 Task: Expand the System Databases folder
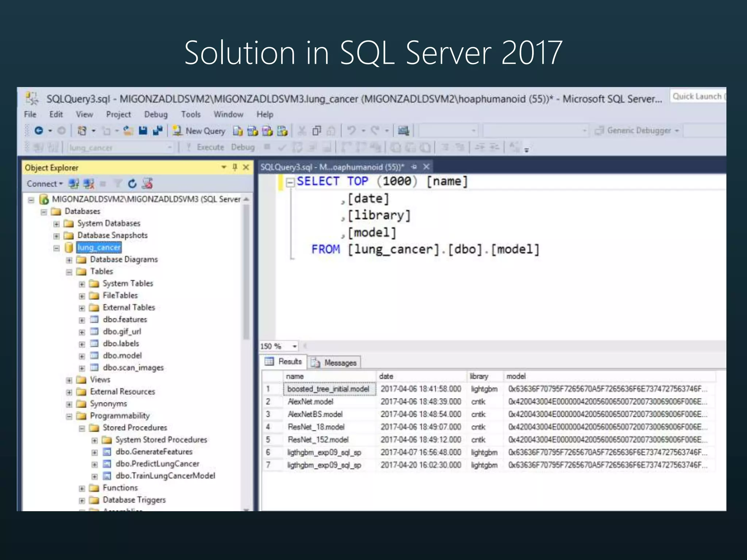point(56,223)
